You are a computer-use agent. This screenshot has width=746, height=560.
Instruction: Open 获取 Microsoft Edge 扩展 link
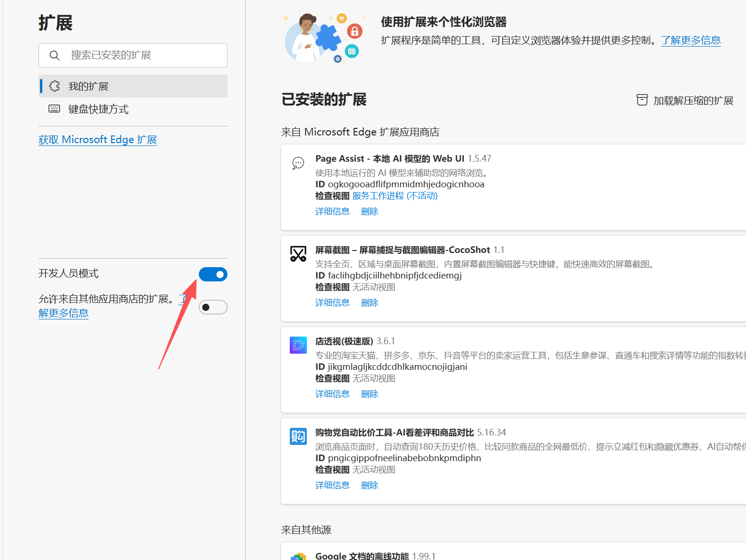click(x=98, y=140)
